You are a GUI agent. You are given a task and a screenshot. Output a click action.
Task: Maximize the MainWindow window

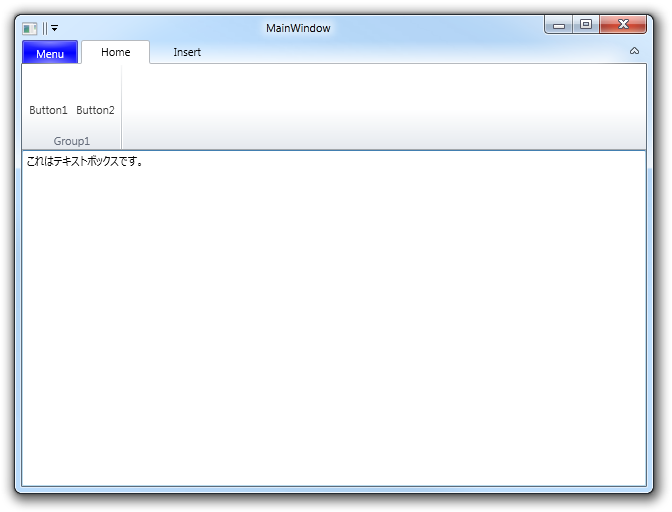[x=586, y=25]
